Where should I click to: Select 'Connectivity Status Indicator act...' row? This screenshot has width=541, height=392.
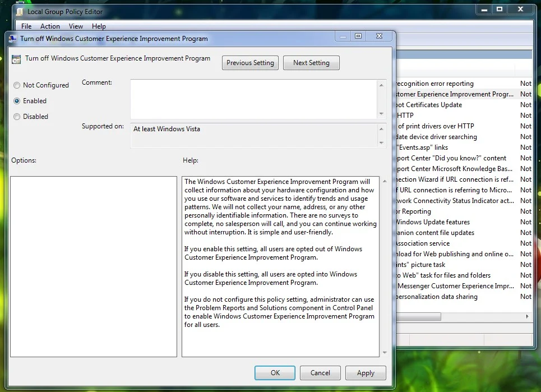(x=464, y=201)
